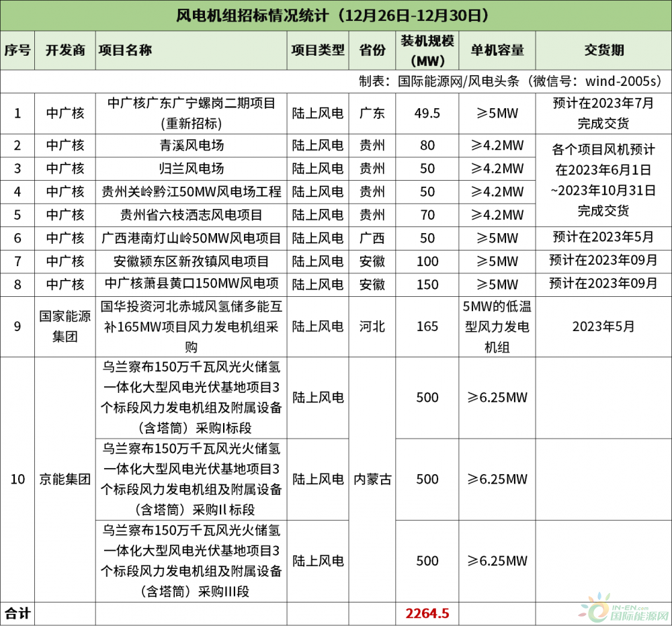Click delivery cell 预计在2023年5月
672x626 pixels.
pos(603,237)
